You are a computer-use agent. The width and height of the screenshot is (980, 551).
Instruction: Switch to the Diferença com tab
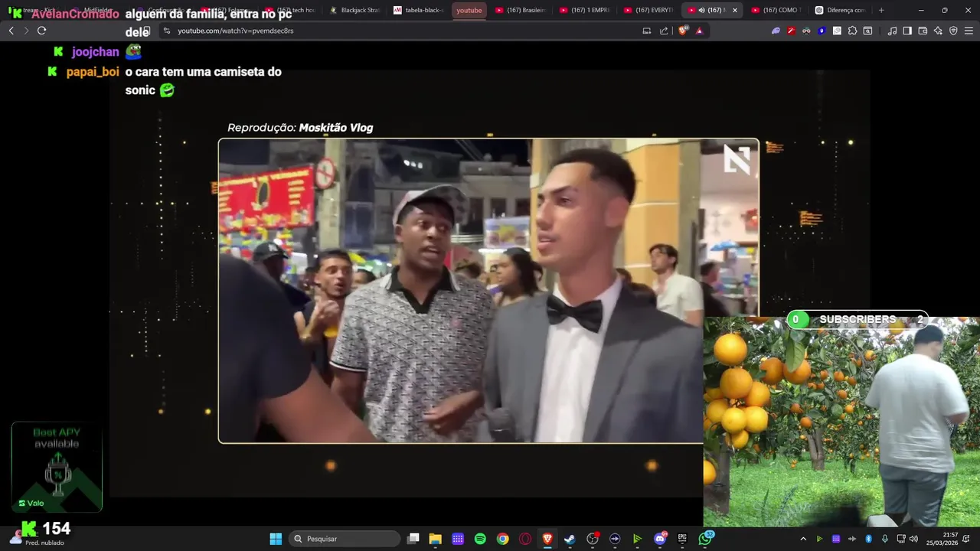(841, 10)
